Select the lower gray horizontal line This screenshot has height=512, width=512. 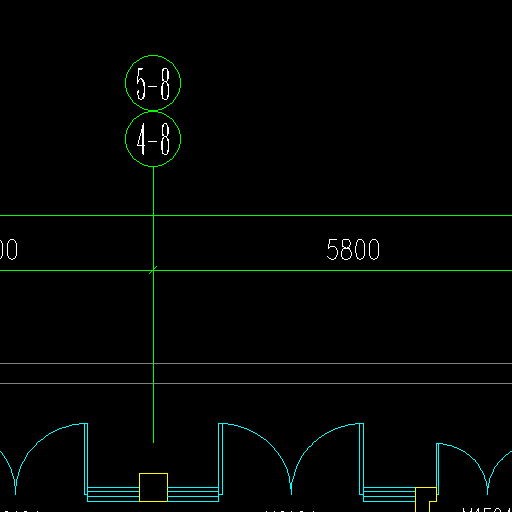coord(256,383)
